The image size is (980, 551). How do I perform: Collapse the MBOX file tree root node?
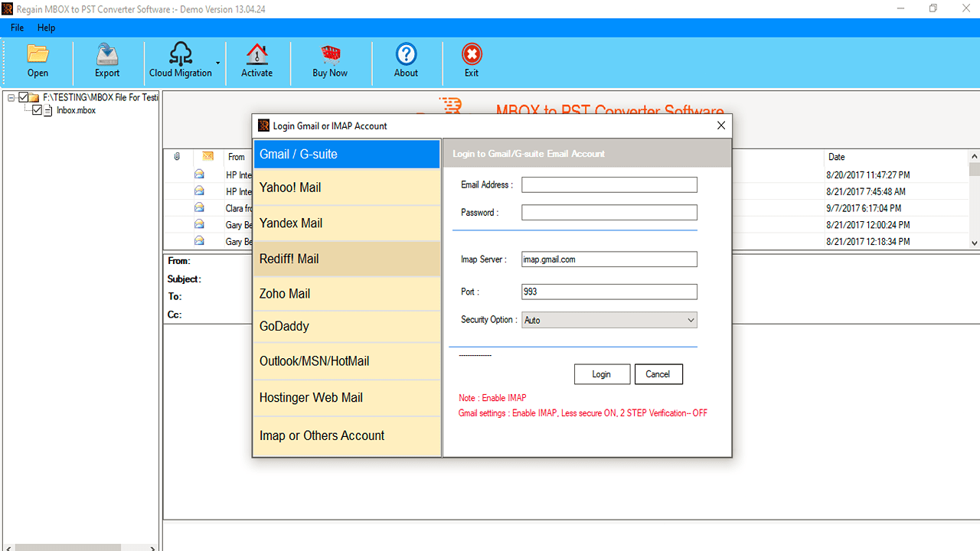pyautogui.click(x=11, y=97)
